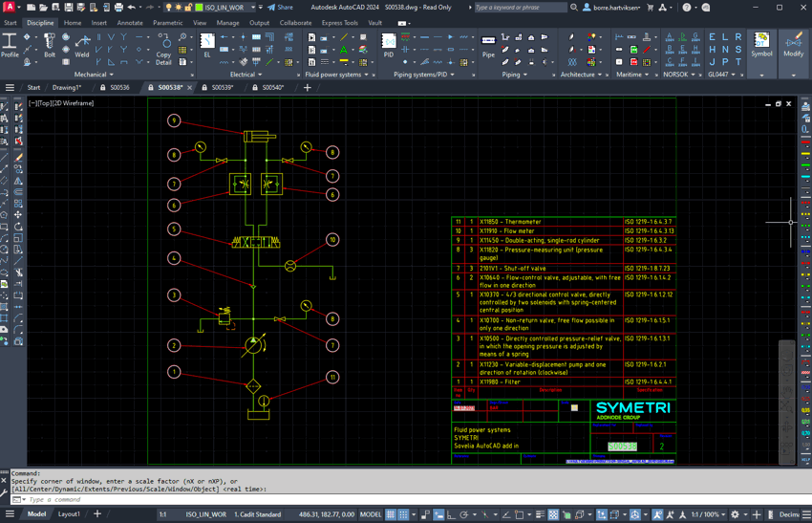Expand the Symbol panel dropdown
This screenshot has width=812, height=523.
[x=761, y=75]
